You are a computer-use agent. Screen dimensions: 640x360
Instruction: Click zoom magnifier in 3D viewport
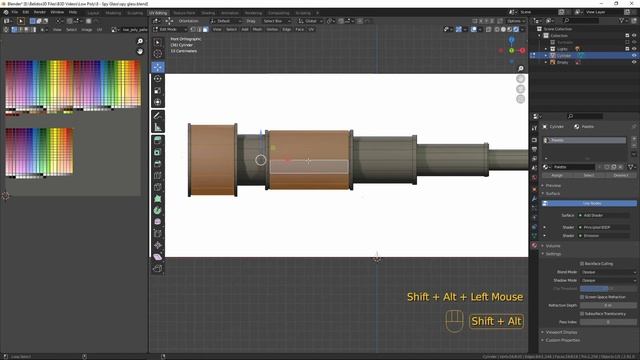(520, 69)
